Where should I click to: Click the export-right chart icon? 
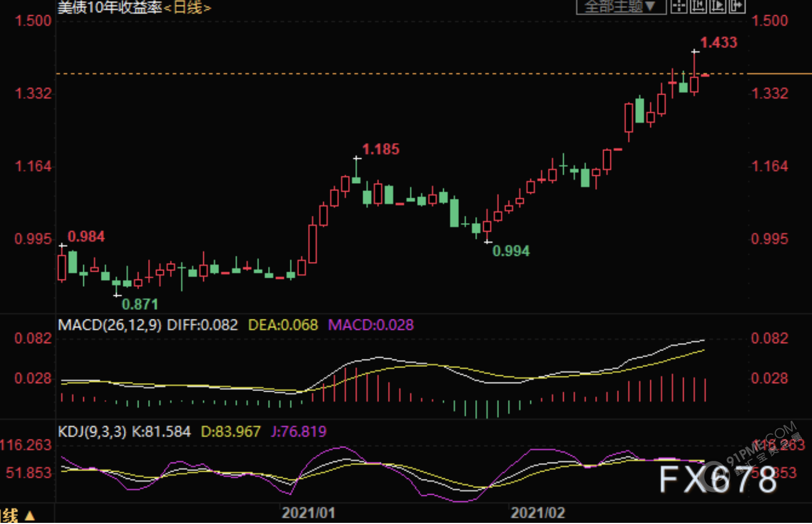pyautogui.click(x=737, y=6)
